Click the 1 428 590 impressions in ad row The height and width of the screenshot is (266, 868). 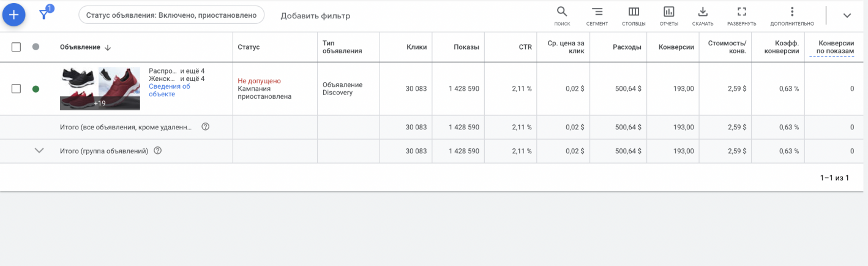click(464, 89)
